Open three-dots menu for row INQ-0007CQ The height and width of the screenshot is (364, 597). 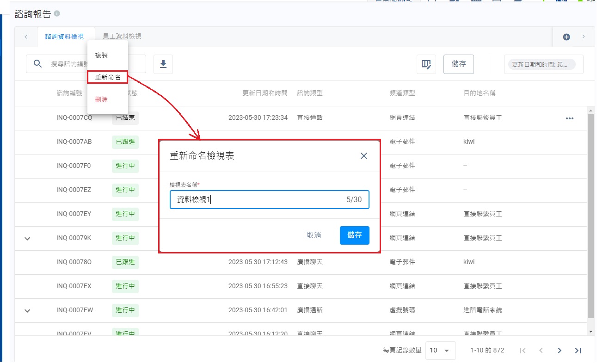(569, 118)
